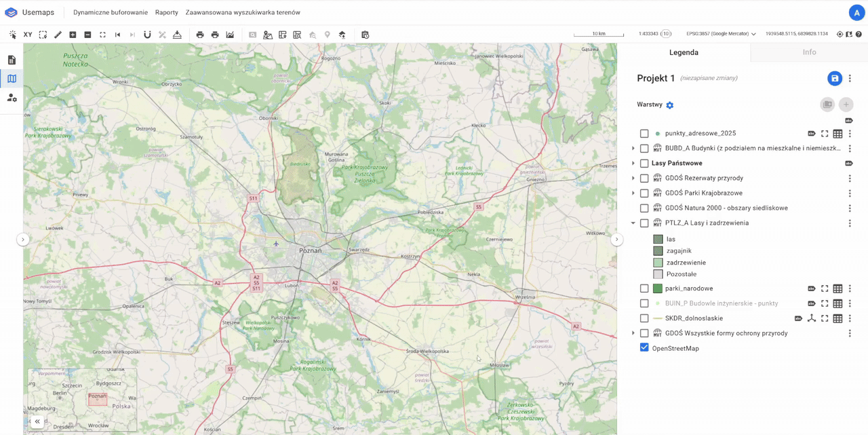The width and height of the screenshot is (868, 435).
Task: Zoom to extent of punkty_adresowe_2025 layer
Action: [825, 134]
